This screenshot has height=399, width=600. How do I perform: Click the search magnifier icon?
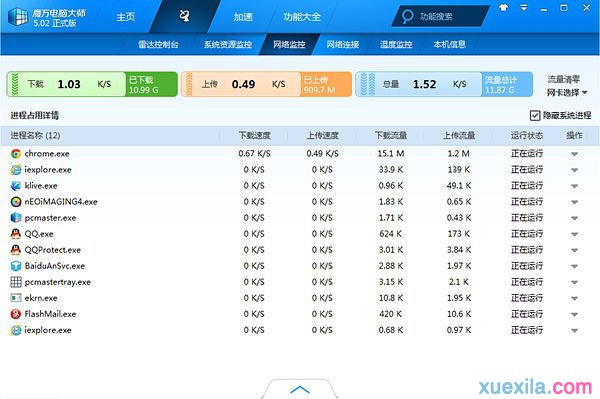coord(408,16)
